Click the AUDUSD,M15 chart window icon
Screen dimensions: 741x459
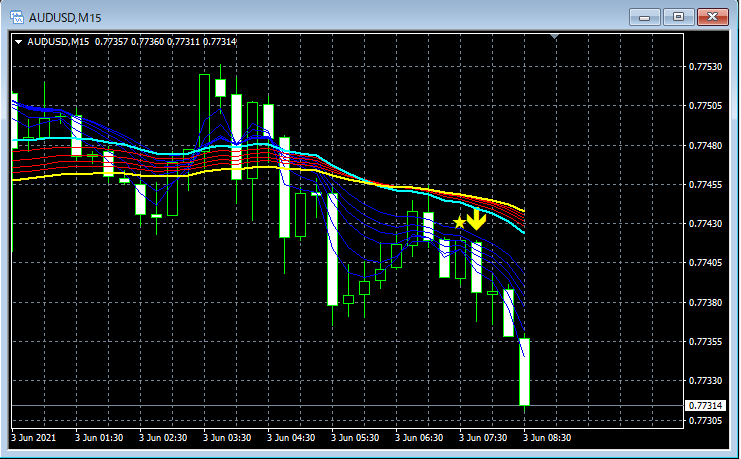pyautogui.click(x=17, y=17)
